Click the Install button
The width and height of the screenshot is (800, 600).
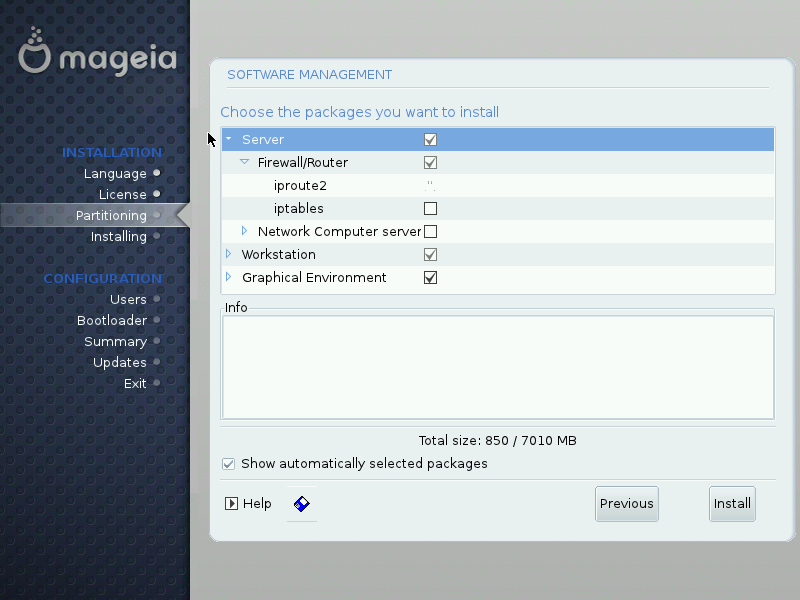pyautogui.click(x=732, y=504)
